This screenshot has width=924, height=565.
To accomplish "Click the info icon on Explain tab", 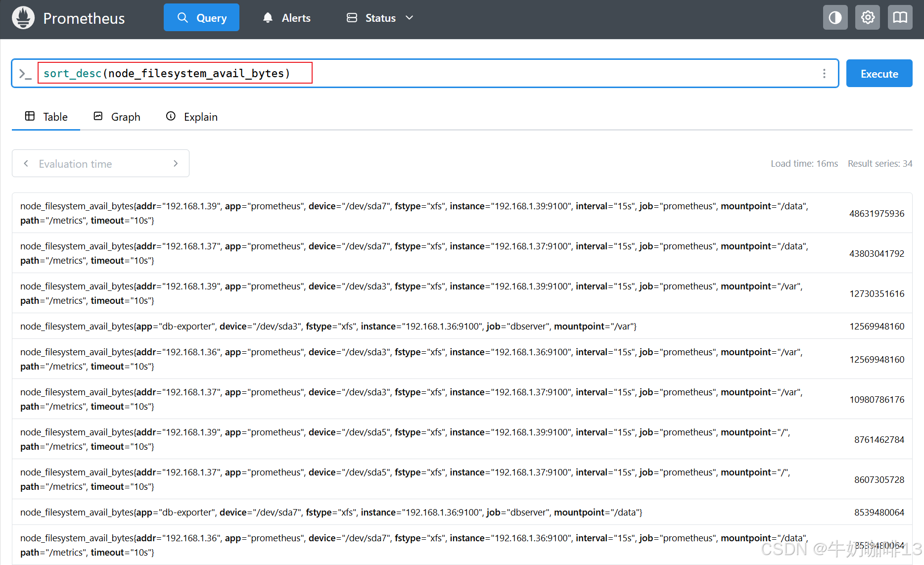I will point(171,116).
